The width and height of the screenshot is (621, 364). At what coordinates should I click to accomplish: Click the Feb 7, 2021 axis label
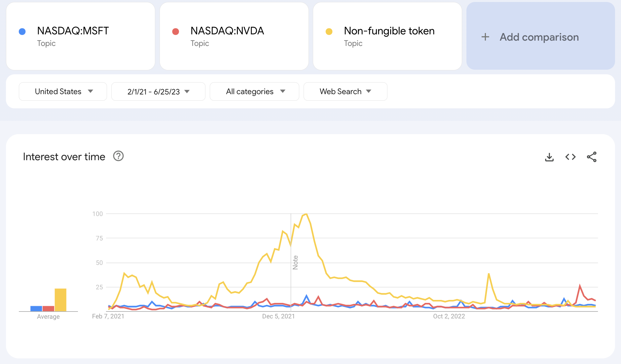(108, 316)
